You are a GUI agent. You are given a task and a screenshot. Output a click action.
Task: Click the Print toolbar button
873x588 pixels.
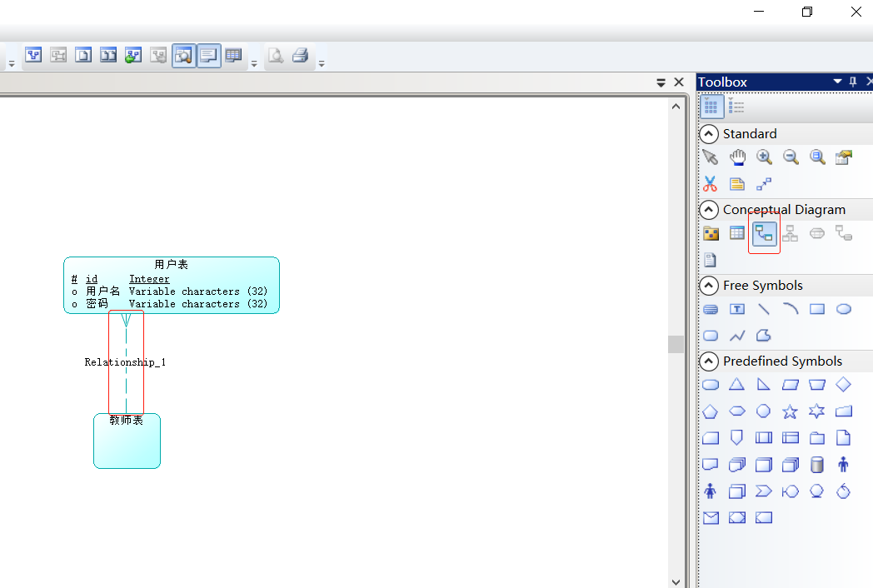tap(301, 56)
